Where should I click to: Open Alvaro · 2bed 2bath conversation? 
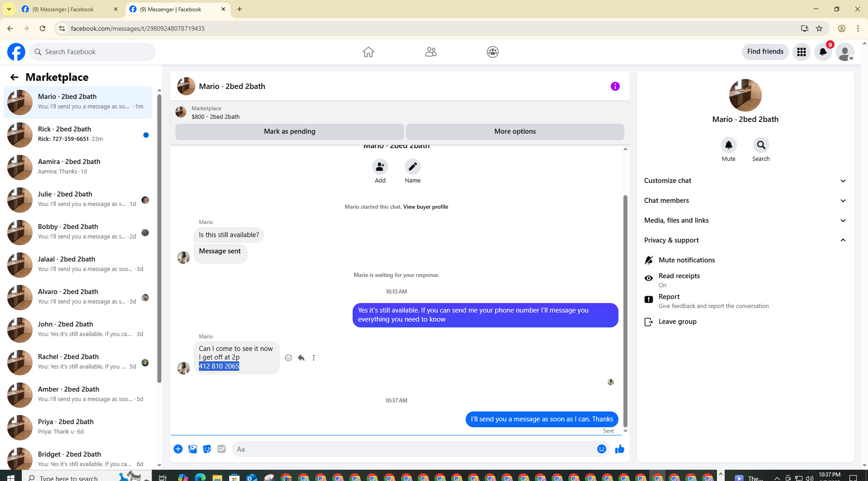78,297
